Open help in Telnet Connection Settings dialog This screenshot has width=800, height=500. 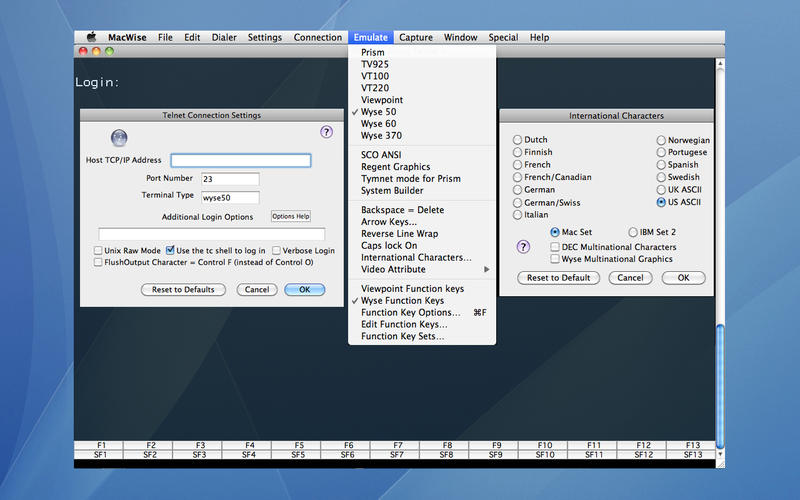point(327,132)
